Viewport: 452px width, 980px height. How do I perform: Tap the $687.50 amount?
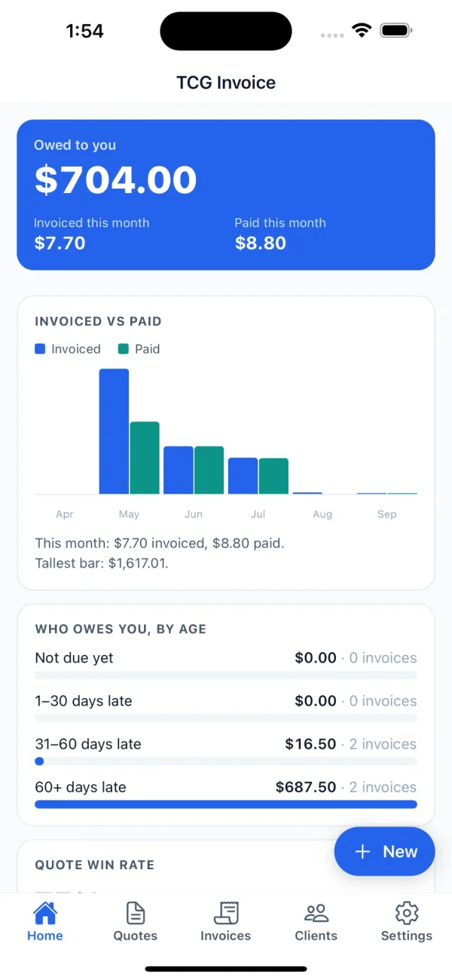(x=306, y=787)
